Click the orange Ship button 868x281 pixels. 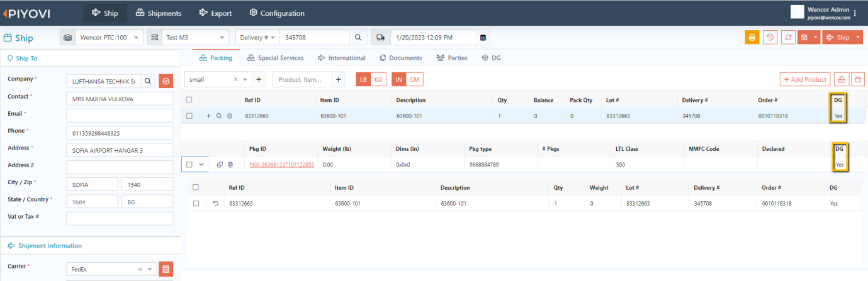838,38
